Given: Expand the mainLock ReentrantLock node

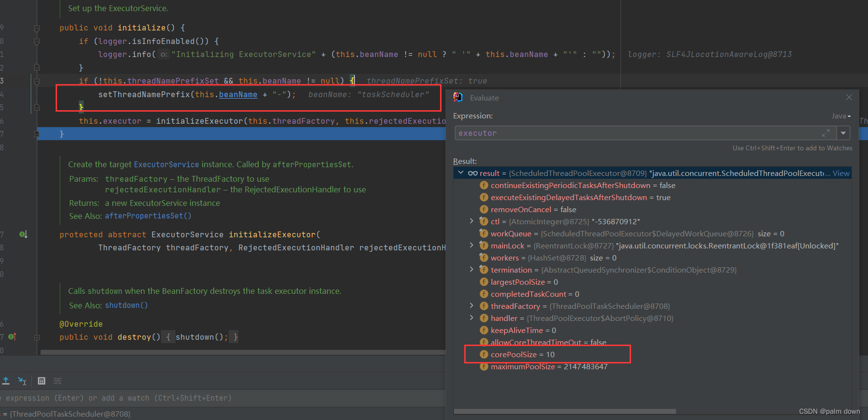Looking at the screenshot, I should pos(471,246).
